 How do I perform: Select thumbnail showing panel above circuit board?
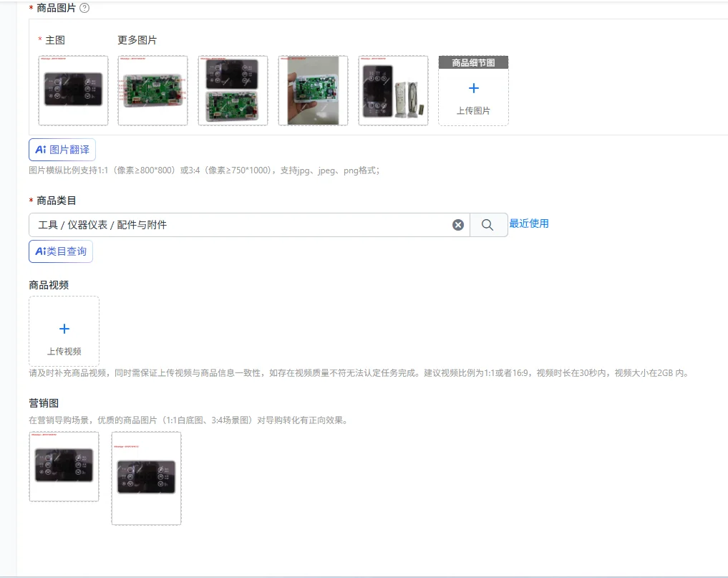pyautogui.click(x=233, y=90)
